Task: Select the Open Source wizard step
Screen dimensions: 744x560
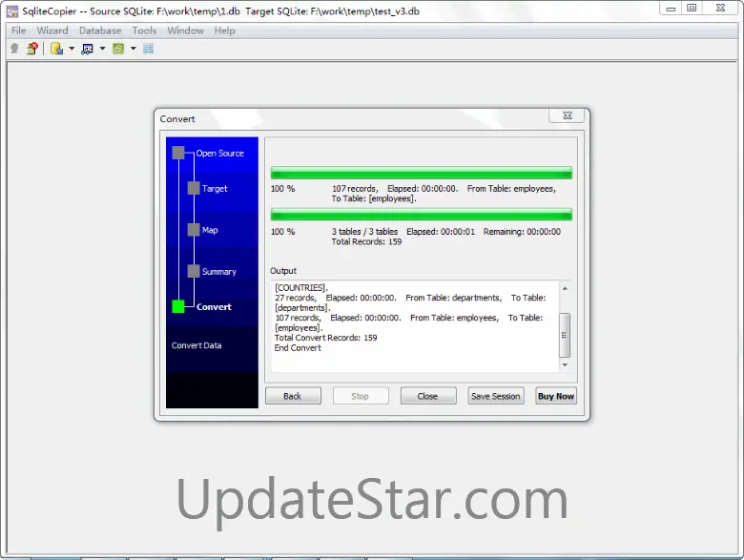Action: 219,154
